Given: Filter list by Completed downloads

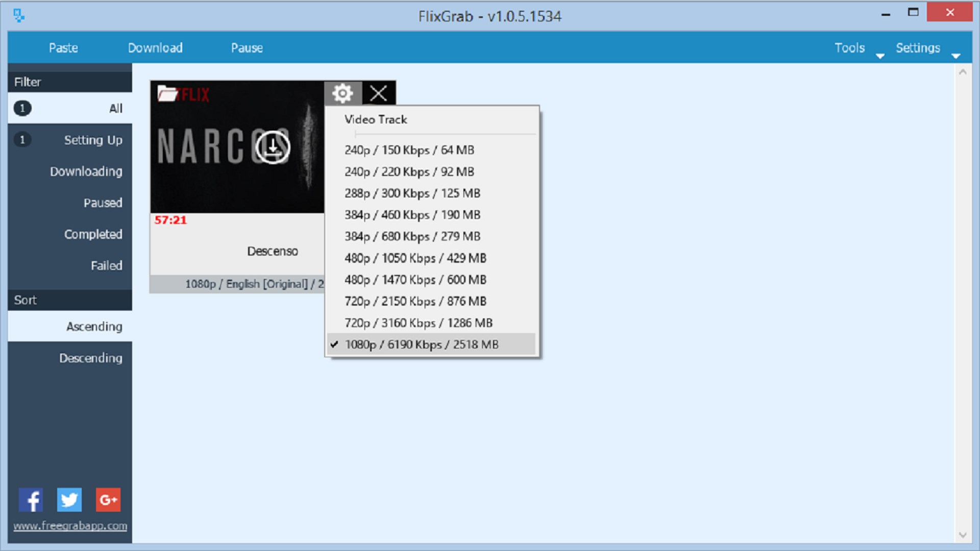Looking at the screenshot, I should click(93, 234).
